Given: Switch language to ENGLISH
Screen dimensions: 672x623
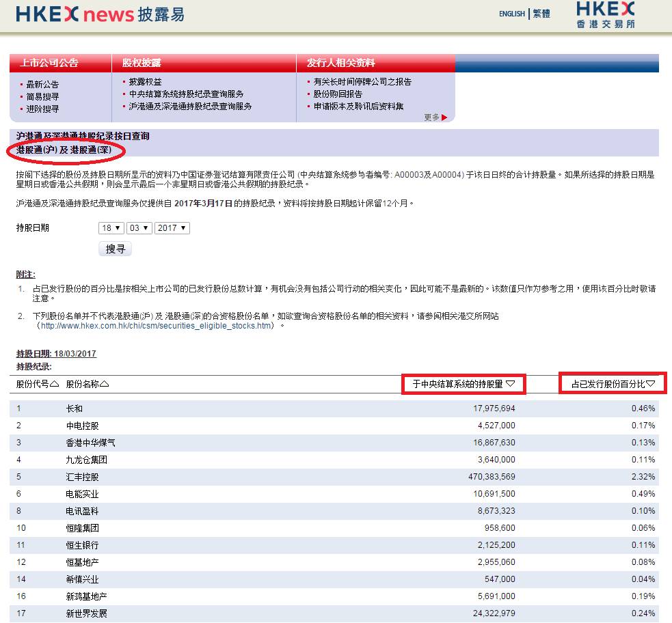Looking at the screenshot, I should [511, 14].
